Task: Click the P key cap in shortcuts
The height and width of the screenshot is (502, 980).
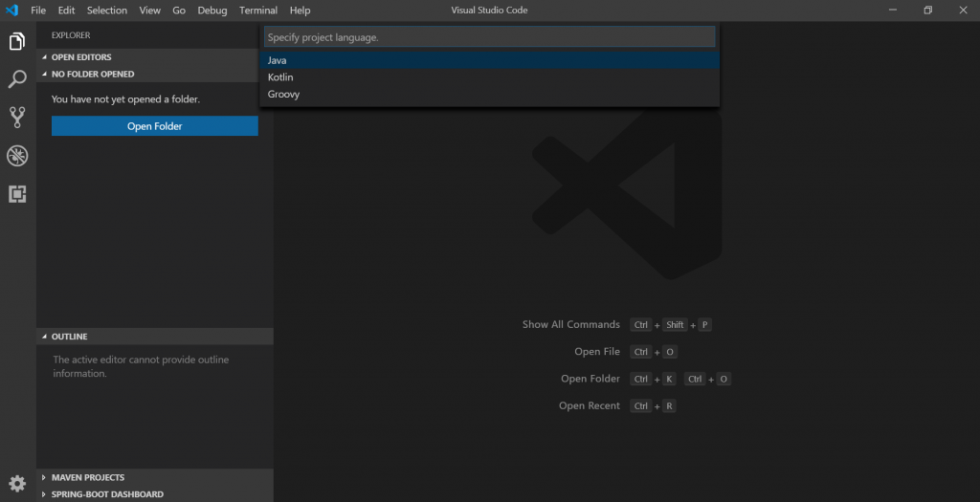Action: pyautogui.click(x=704, y=325)
